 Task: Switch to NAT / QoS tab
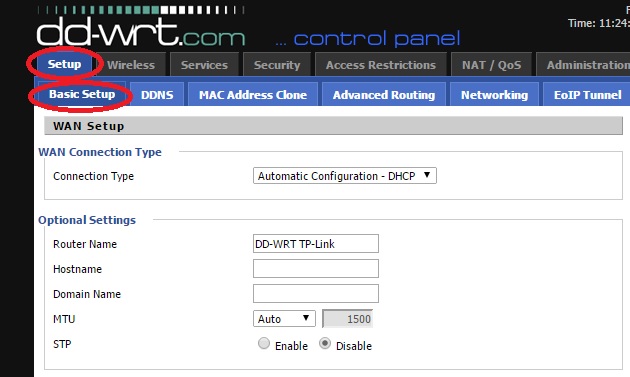pyautogui.click(x=491, y=65)
